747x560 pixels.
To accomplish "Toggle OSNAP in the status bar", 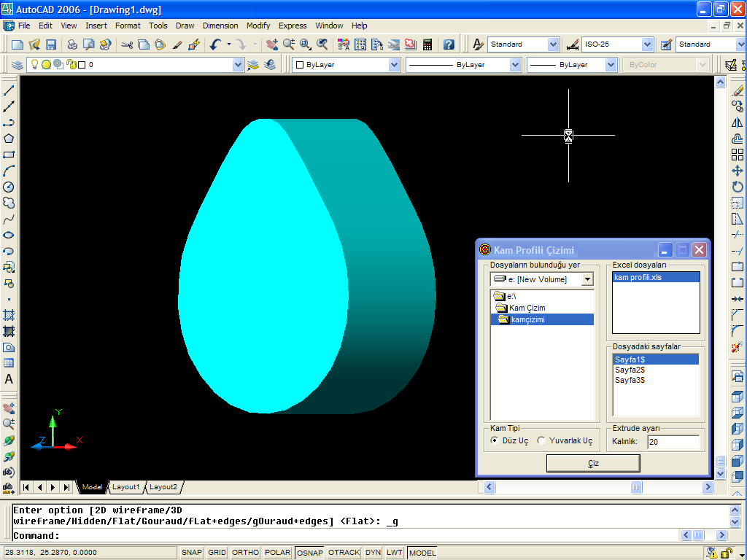I will [x=310, y=553].
